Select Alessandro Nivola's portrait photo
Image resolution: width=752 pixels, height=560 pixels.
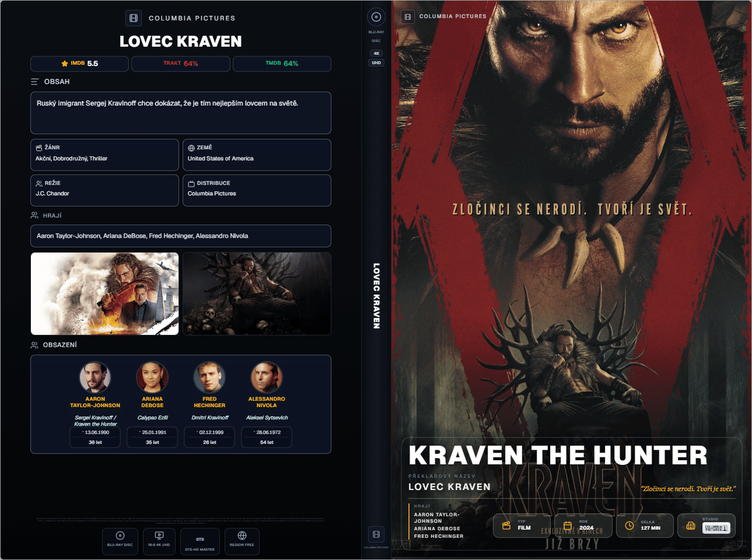[267, 377]
